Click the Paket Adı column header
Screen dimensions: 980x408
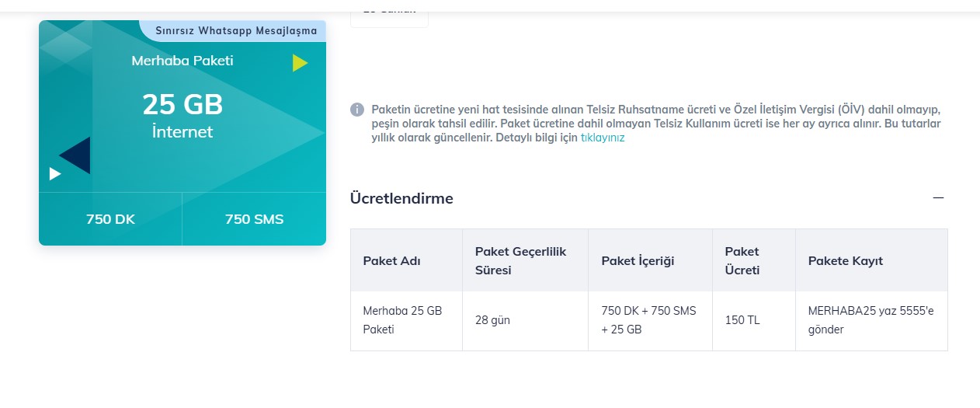click(406, 260)
